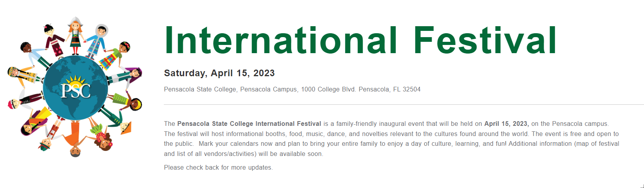Select the man in orange tunic with beard
Viewport: 644px width, 188px height.
tap(75, 139)
